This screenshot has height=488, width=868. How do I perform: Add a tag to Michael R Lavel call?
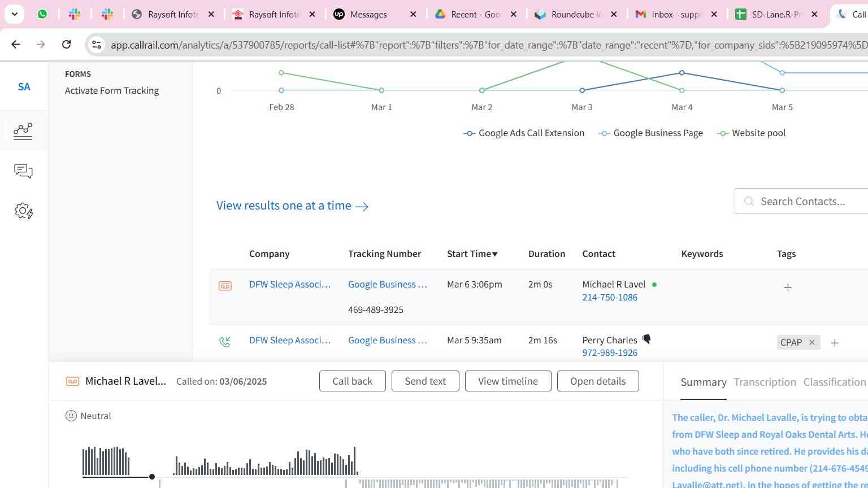pyautogui.click(x=788, y=287)
